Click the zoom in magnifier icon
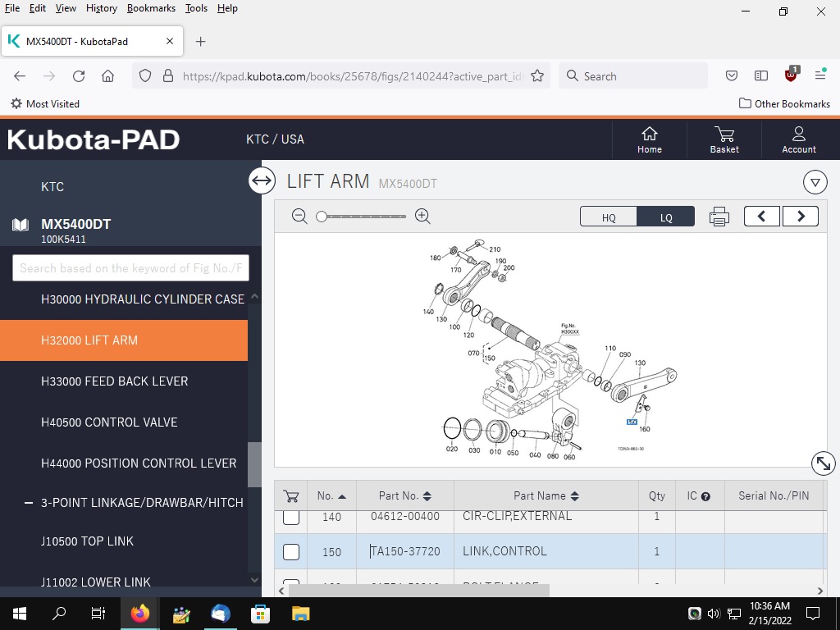Screen dimensions: 840x630 tap(422, 217)
